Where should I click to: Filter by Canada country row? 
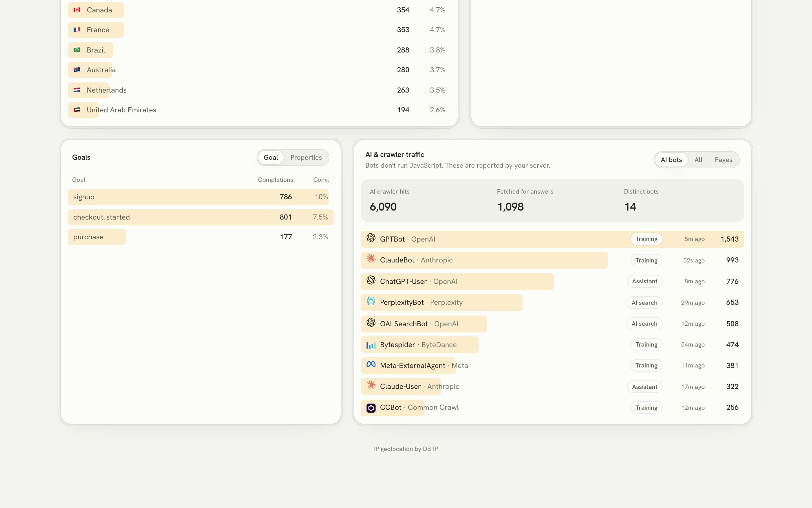pos(259,10)
